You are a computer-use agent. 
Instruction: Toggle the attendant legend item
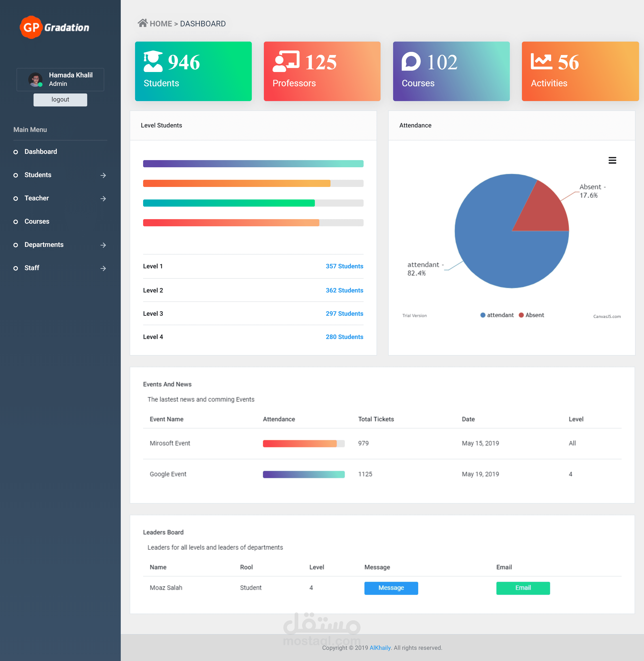coord(497,315)
